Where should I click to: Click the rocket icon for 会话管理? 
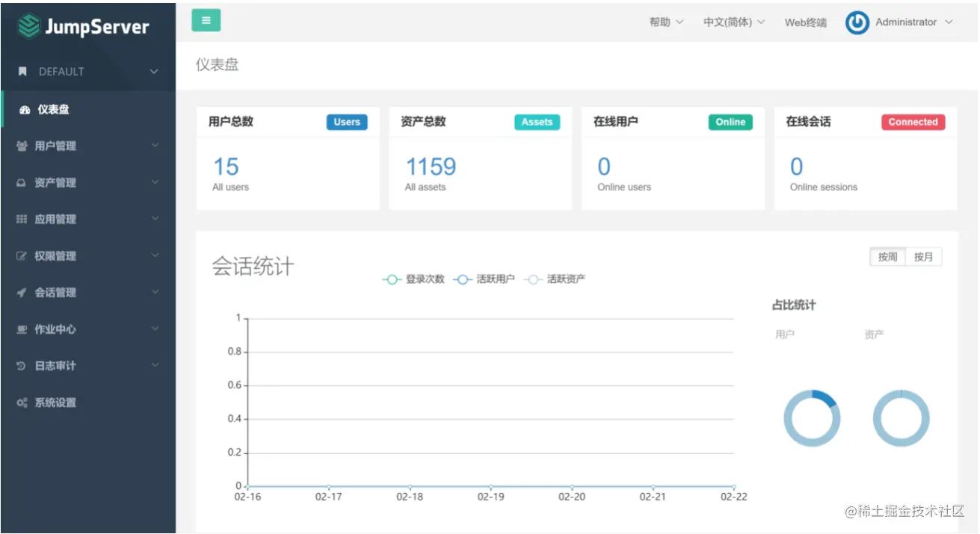[22, 293]
